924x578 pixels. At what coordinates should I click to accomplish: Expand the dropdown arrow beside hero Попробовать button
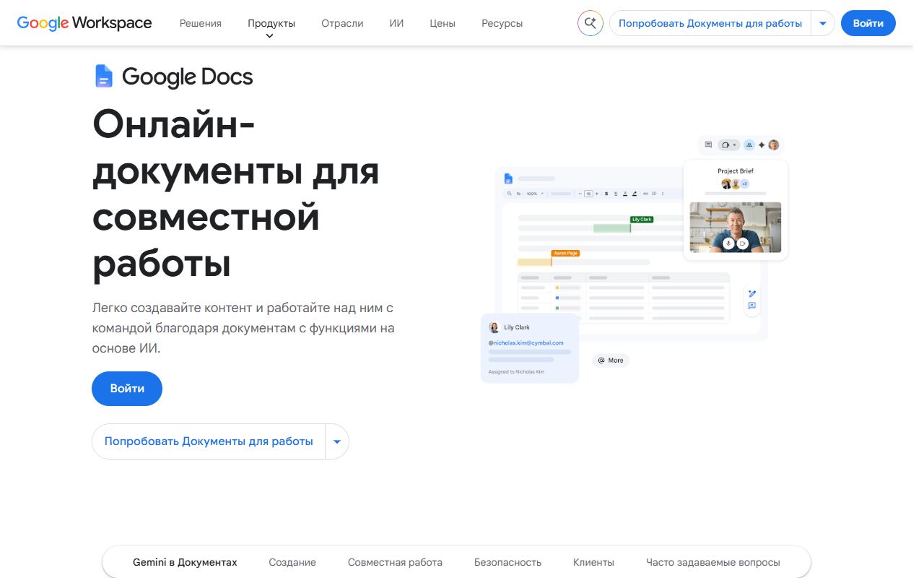tap(337, 441)
